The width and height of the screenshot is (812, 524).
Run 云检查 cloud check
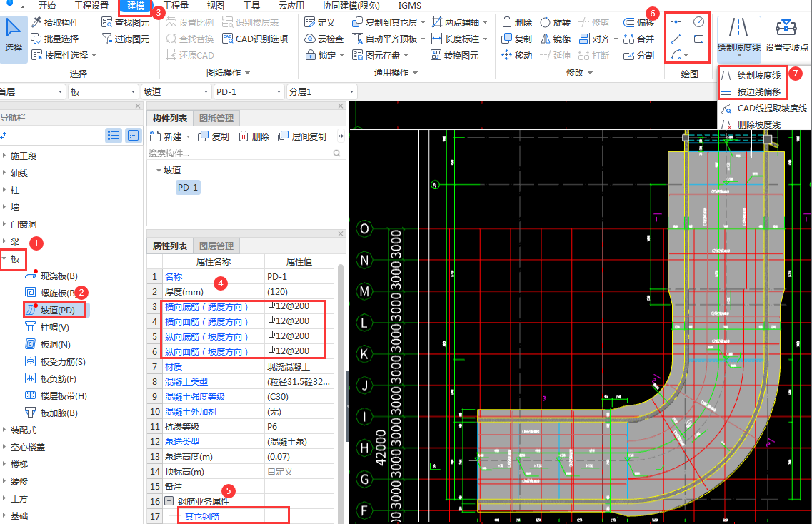pyautogui.click(x=324, y=39)
